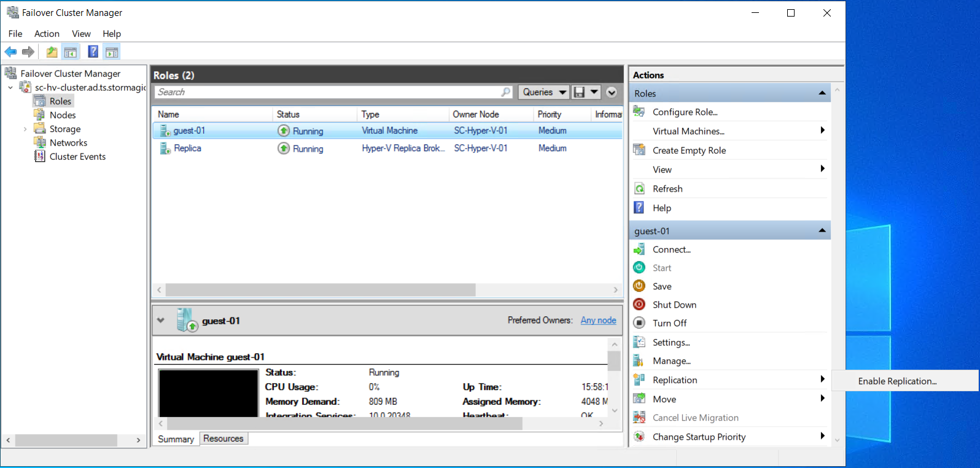Viewport: 980px width, 468px height.
Task: Open the Queries dropdown
Action: pyautogui.click(x=544, y=92)
